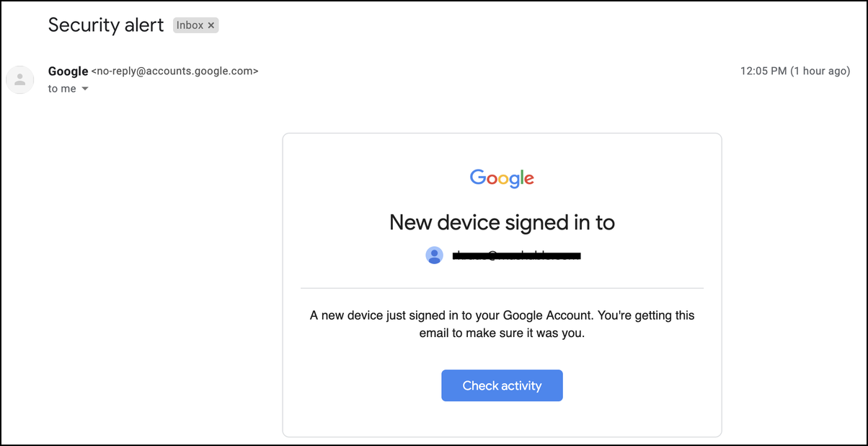The height and width of the screenshot is (446, 868).
Task: Click the 'to me' recipient text
Action: pos(62,89)
